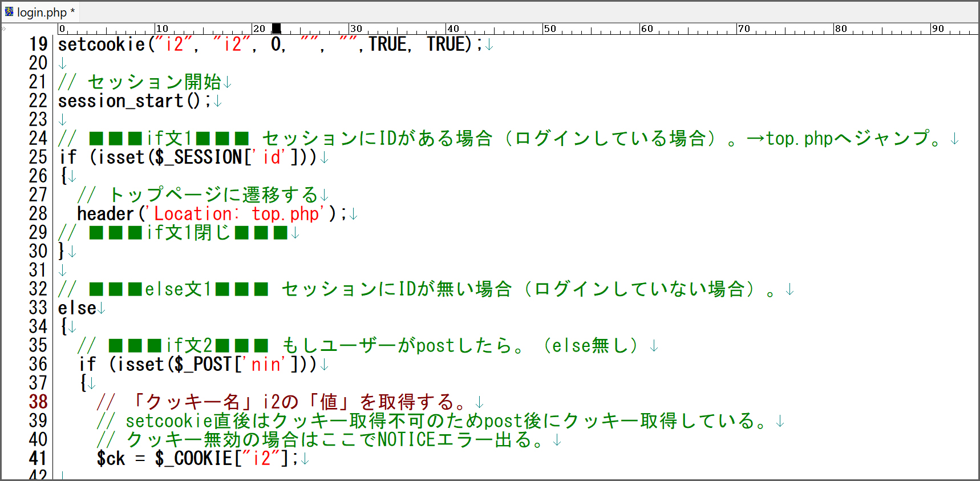Select line number 25 in the gutter

(38, 157)
